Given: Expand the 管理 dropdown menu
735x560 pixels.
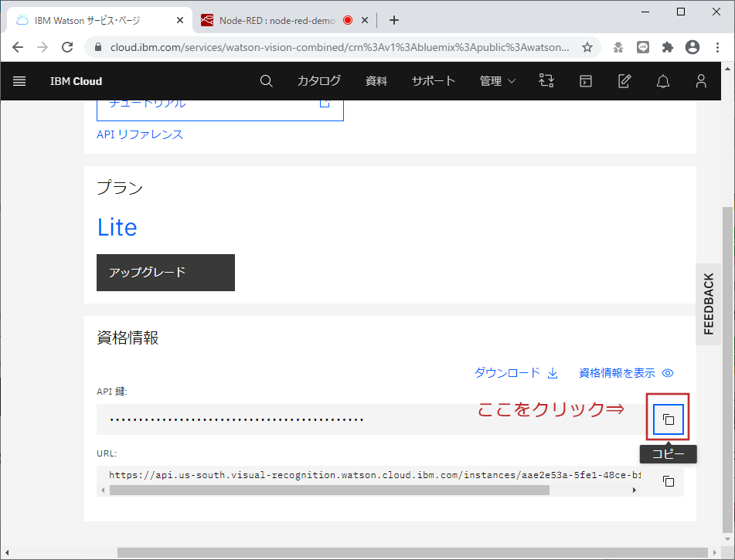Looking at the screenshot, I should coord(497,81).
